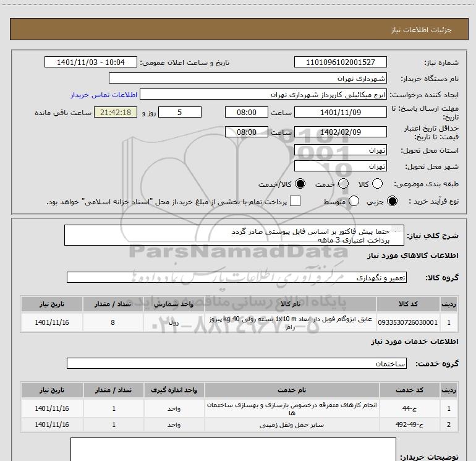Click service name انجام کارهای متفرقه بازسازی
The image size is (476, 461).
292,409
